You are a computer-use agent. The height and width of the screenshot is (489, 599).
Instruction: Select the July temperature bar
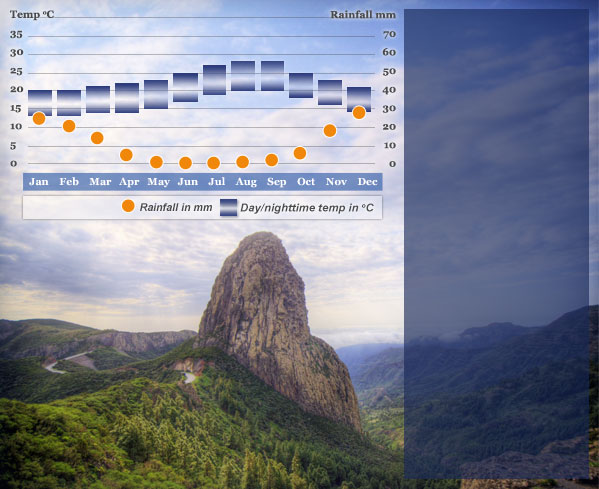[214, 80]
